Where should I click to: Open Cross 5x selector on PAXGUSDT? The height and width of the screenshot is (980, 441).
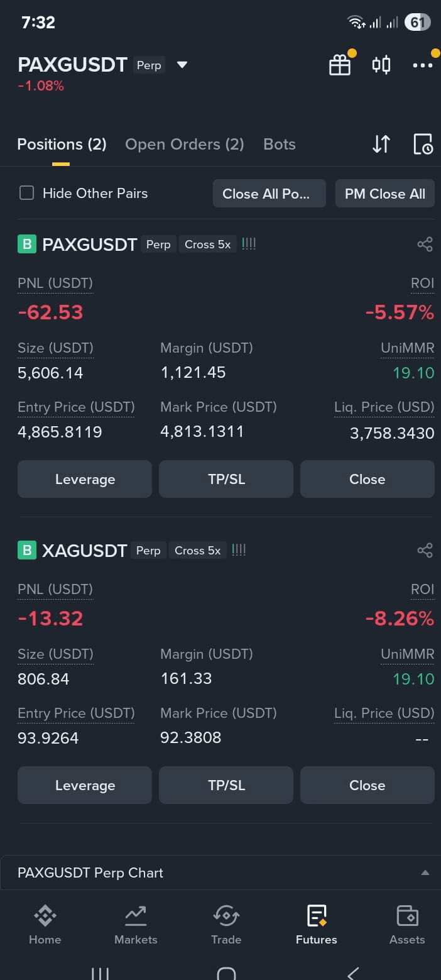point(208,245)
